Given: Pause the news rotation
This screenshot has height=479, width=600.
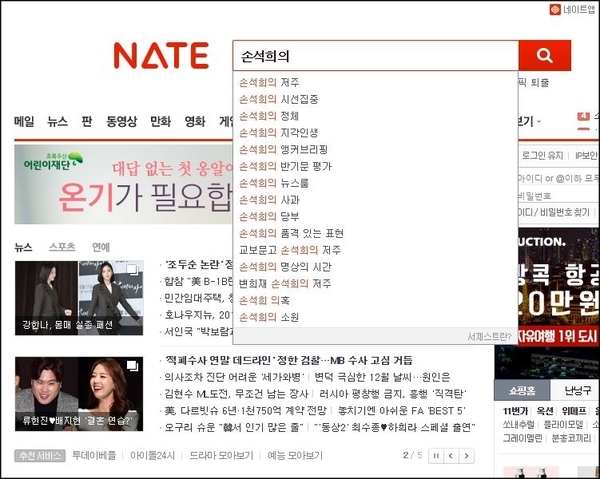Looking at the screenshot, I should [436, 456].
